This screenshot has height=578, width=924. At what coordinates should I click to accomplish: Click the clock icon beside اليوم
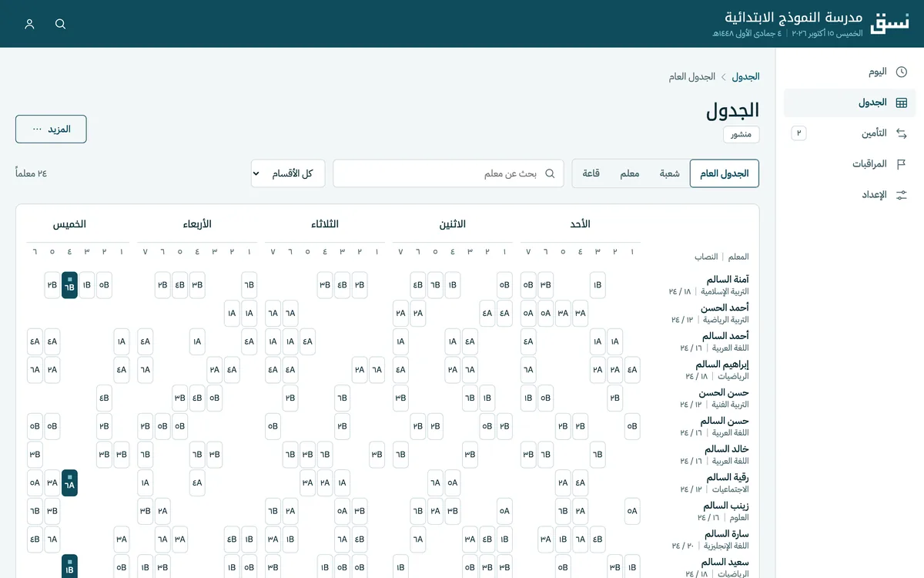click(x=902, y=72)
